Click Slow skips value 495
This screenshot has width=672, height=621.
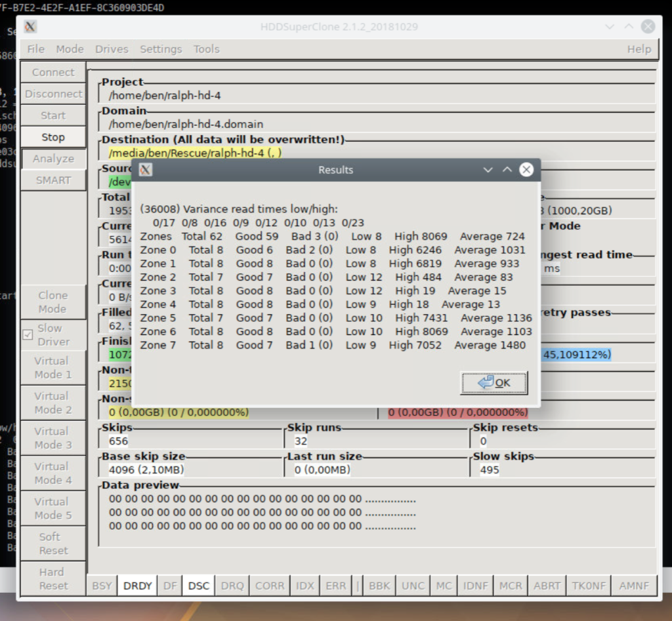click(x=490, y=470)
